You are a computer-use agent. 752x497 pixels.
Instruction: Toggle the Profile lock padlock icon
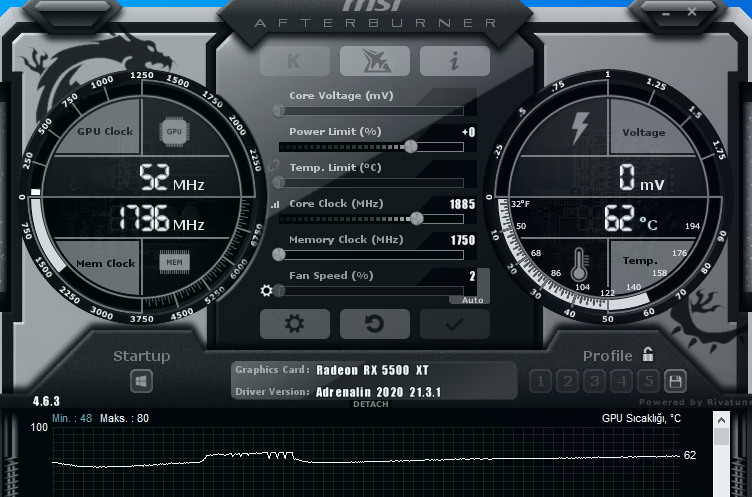[648, 355]
